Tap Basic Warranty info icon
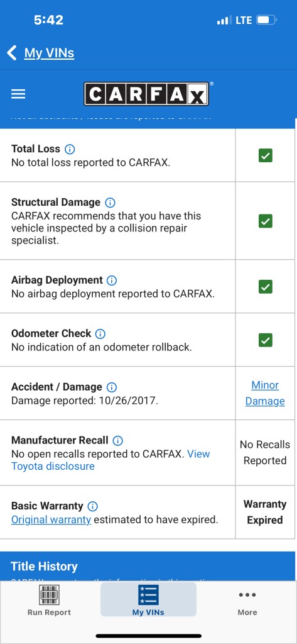This screenshot has width=297, height=644. coord(93,506)
